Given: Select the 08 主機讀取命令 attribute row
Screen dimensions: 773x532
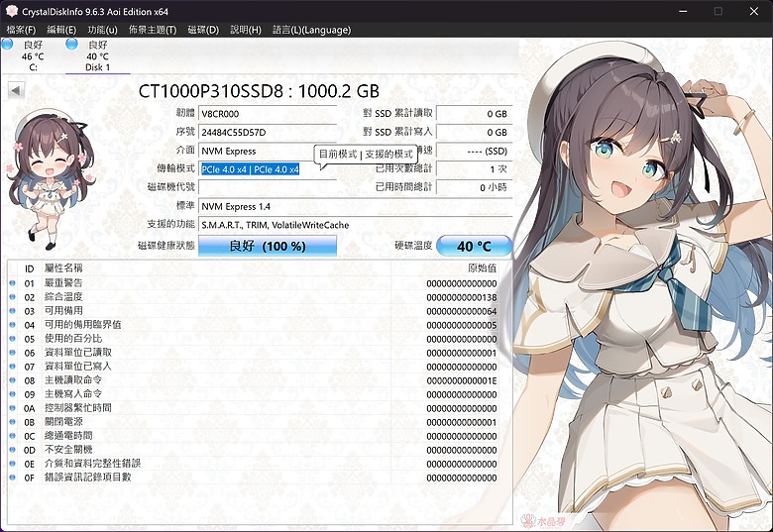Looking at the screenshot, I should (254, 380).
